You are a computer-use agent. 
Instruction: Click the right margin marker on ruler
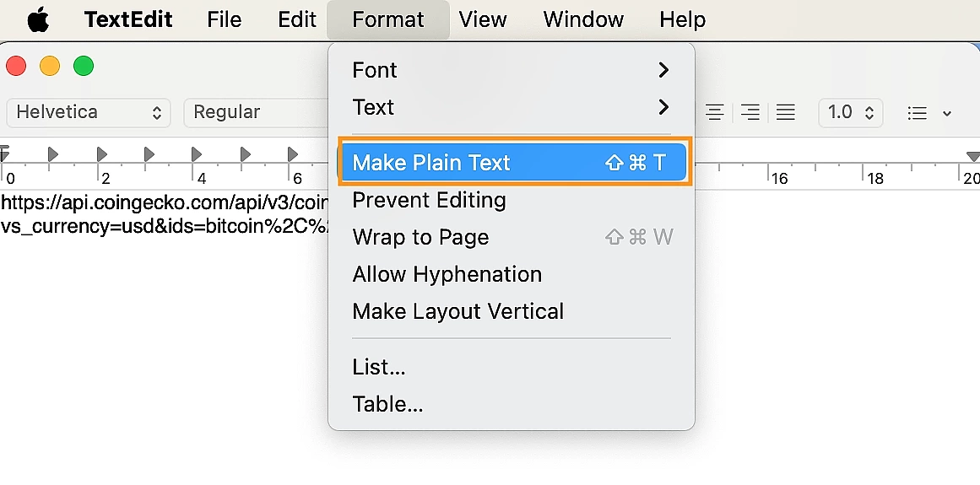972,155
